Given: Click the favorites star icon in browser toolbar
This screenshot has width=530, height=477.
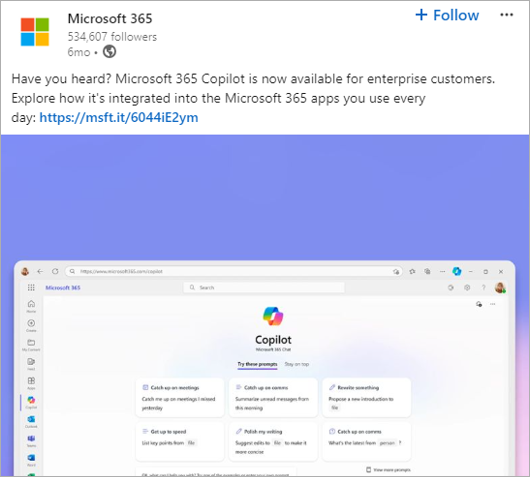Looking at the screenshot, I should click(412, 271).
